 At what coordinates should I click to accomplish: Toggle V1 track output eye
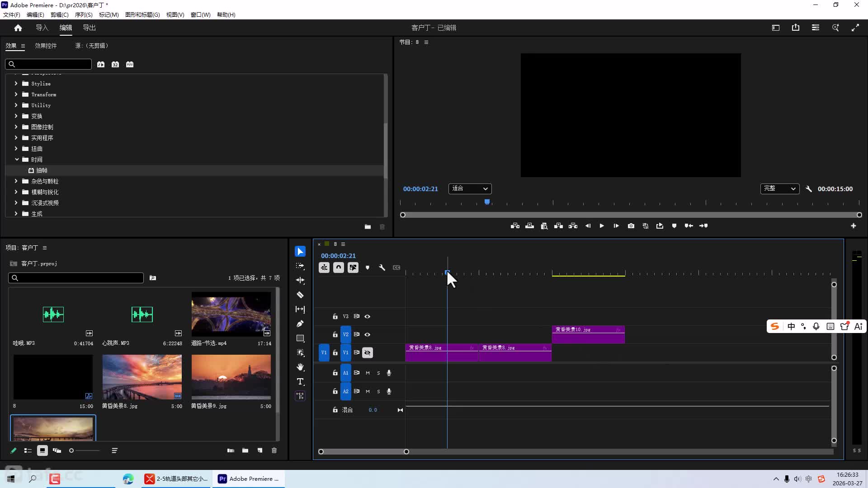click(368, 352)
